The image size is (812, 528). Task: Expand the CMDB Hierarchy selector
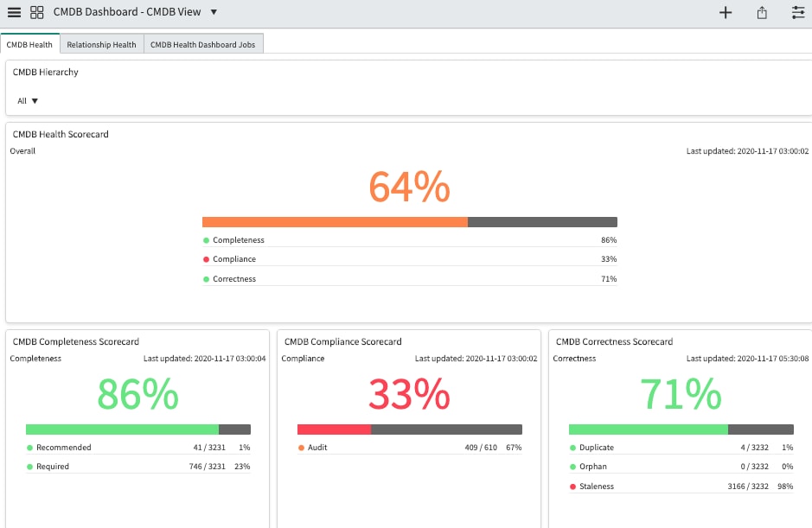[28, 100]
